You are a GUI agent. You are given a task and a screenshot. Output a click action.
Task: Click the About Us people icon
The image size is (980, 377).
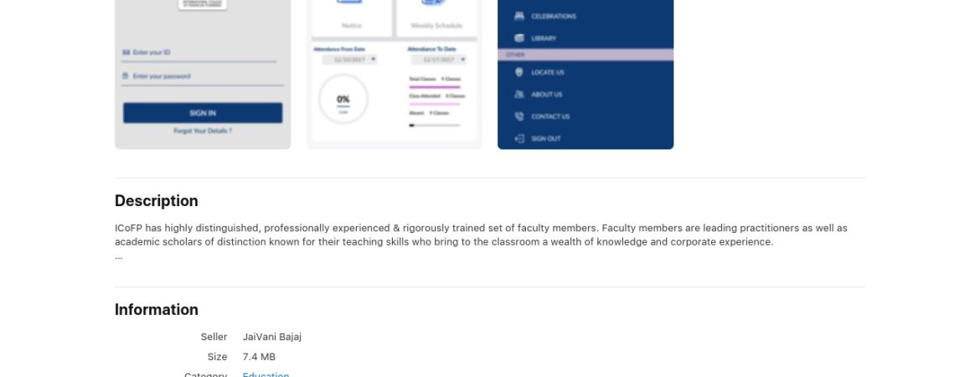click(x=518, y=95)
